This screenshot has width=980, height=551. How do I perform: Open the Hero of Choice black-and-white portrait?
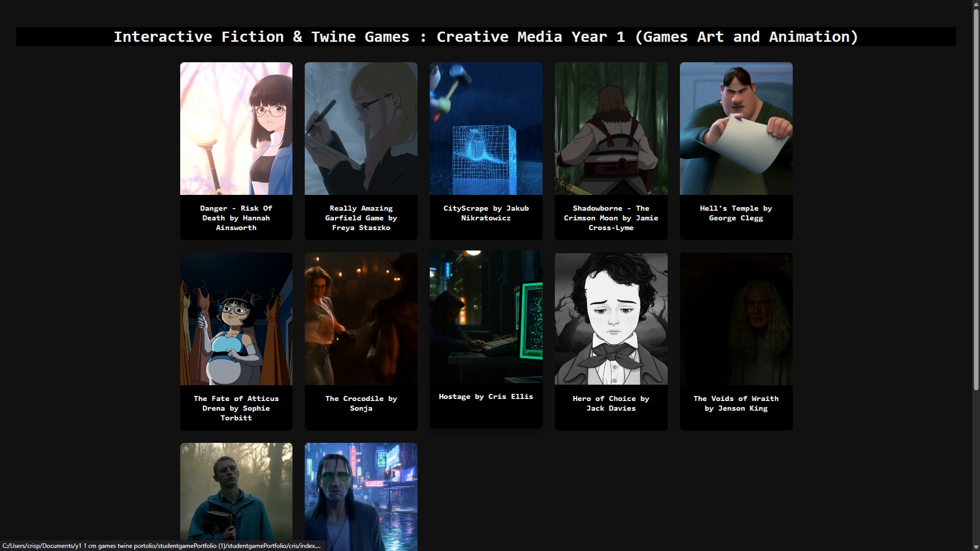pyautogui.click(x=611, y=319)
